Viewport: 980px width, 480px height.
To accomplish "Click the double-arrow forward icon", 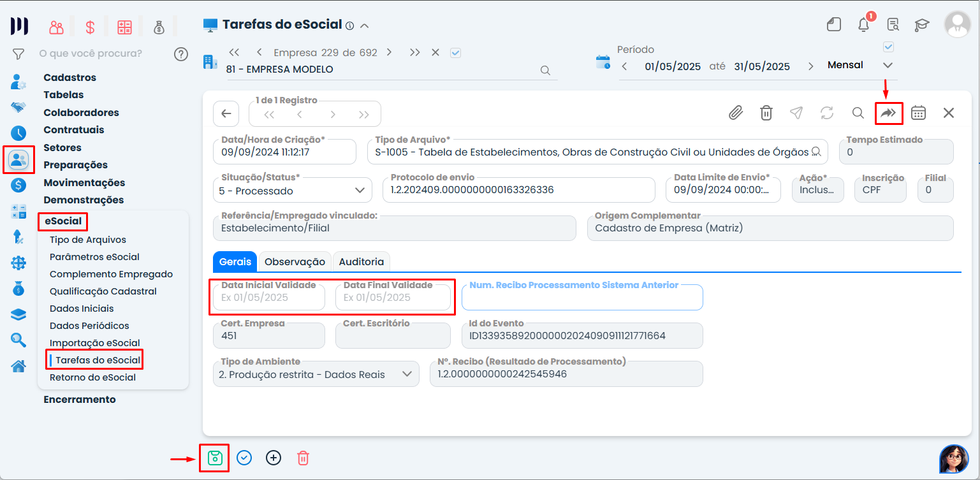I will pyautogui.click(x=888, y=113).
